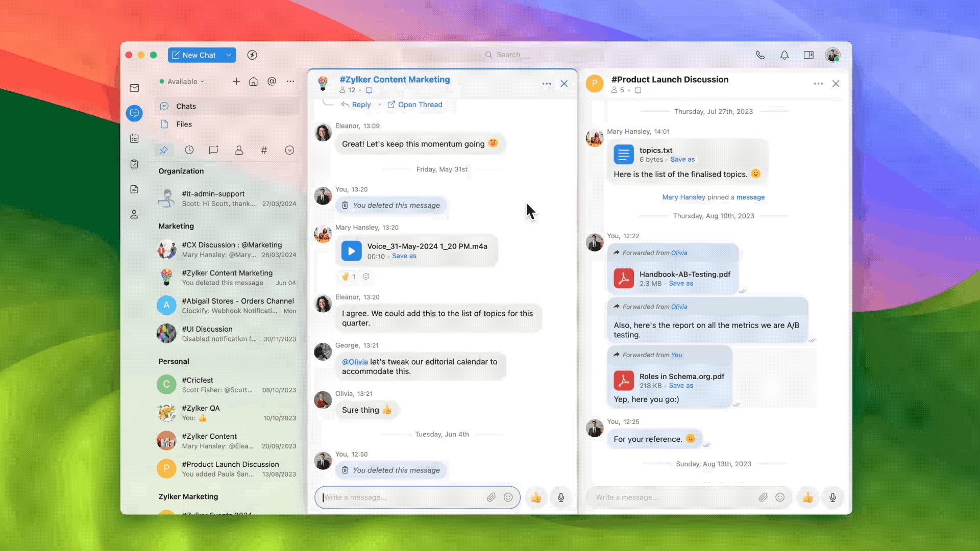Image resolution: width=980 pixels, height=551 pixels.
Task: Click the mentions @ icon
Action: 272,82
